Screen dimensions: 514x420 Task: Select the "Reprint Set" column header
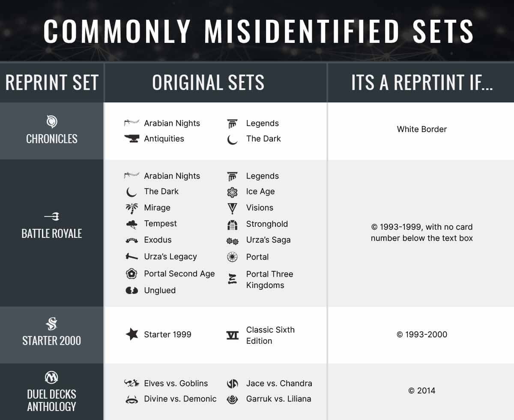tap(52, 83)
